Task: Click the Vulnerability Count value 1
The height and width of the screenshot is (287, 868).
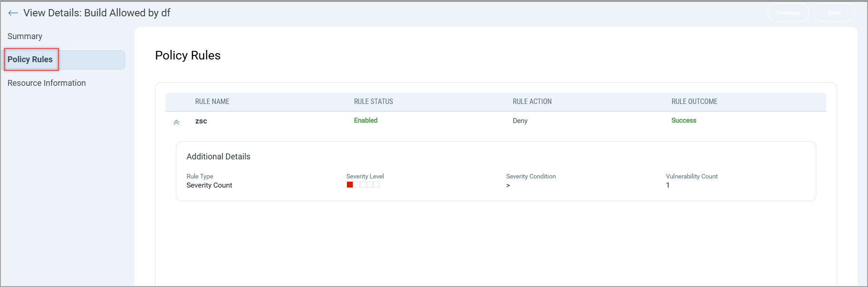Action: tap(668, 185)
